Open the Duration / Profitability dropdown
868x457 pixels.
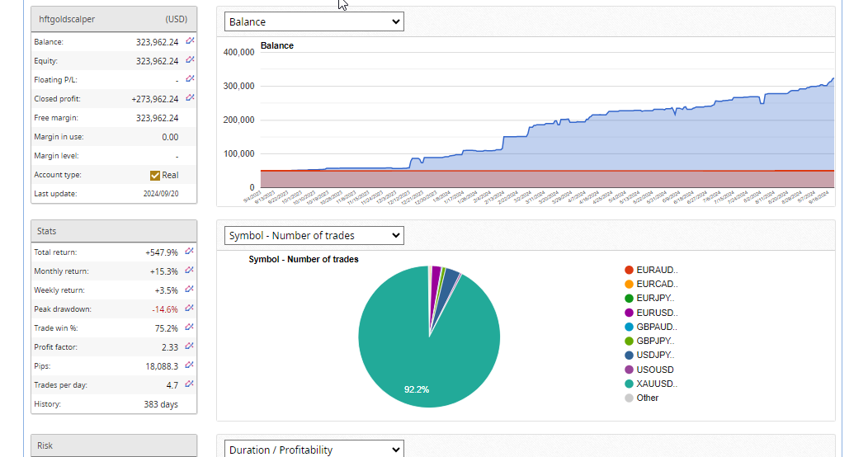click(x=314, y=450)
